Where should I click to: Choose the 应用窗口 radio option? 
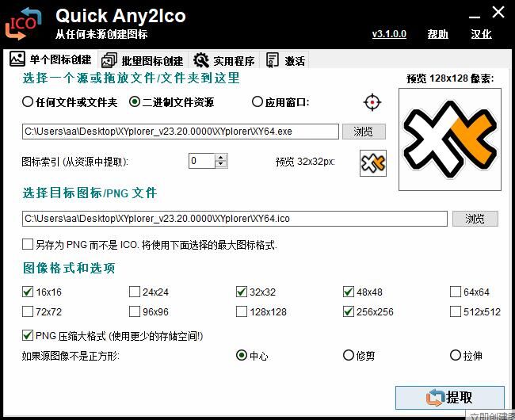[x=257, y=102]
